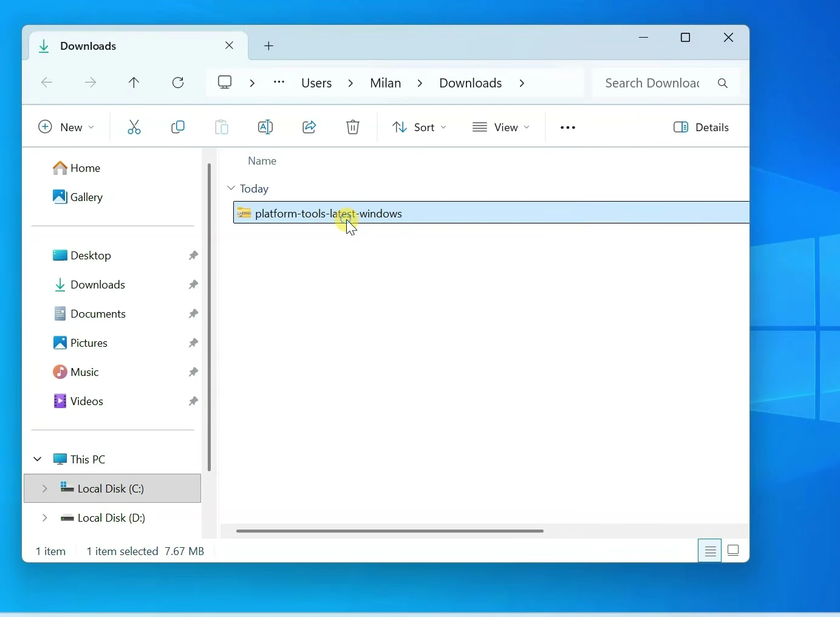Image resolution: width=840 pixels, height=617 pixels.
Task: Click the pin icon beside Videos
Action: tap(193, 401)
